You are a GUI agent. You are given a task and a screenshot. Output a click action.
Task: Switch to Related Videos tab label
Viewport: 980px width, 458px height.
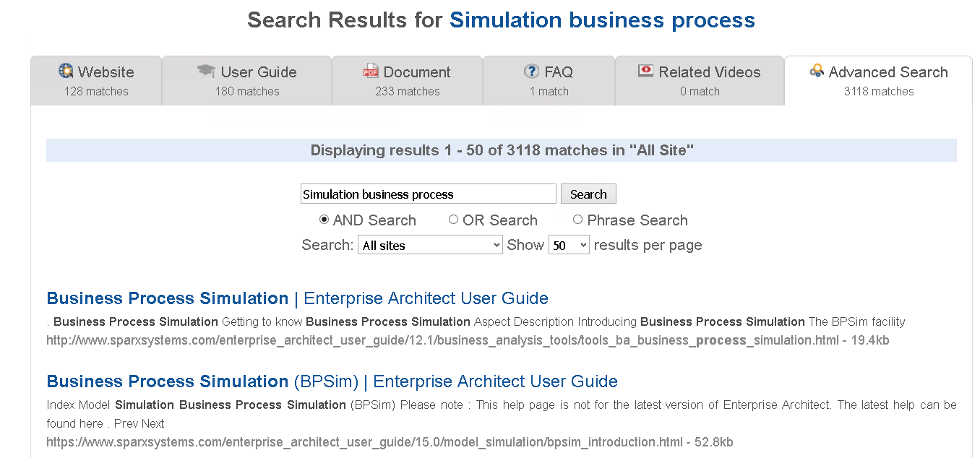(710, 72)
